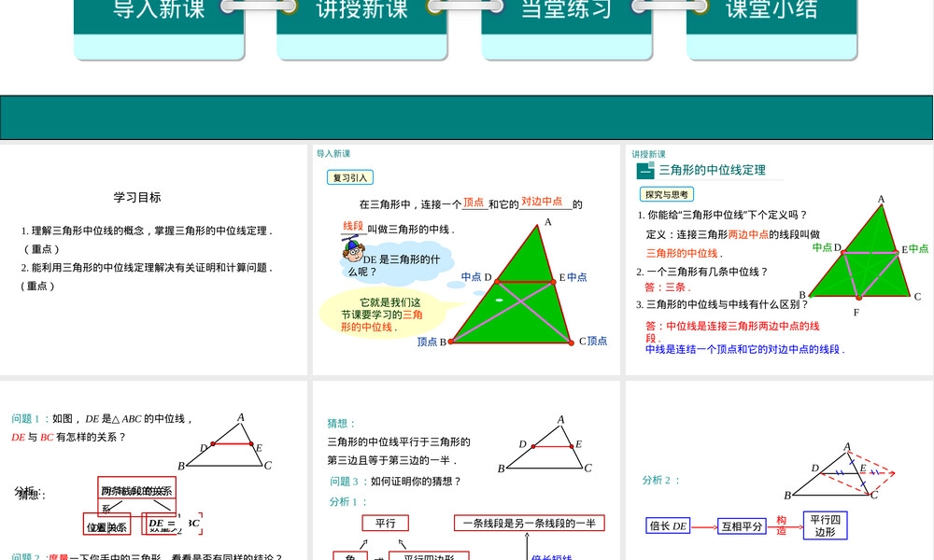
Task: Click the 倍长 DE box
Action: [x=668, y=525]
